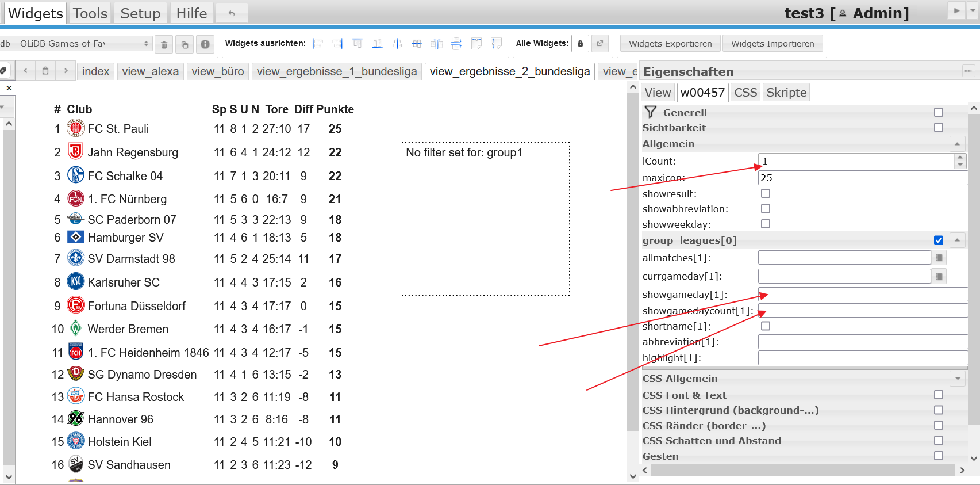The height and width of the screenshot is (485, 980).
Task: Align widgets to the top edge
Action: click(357, 44)
